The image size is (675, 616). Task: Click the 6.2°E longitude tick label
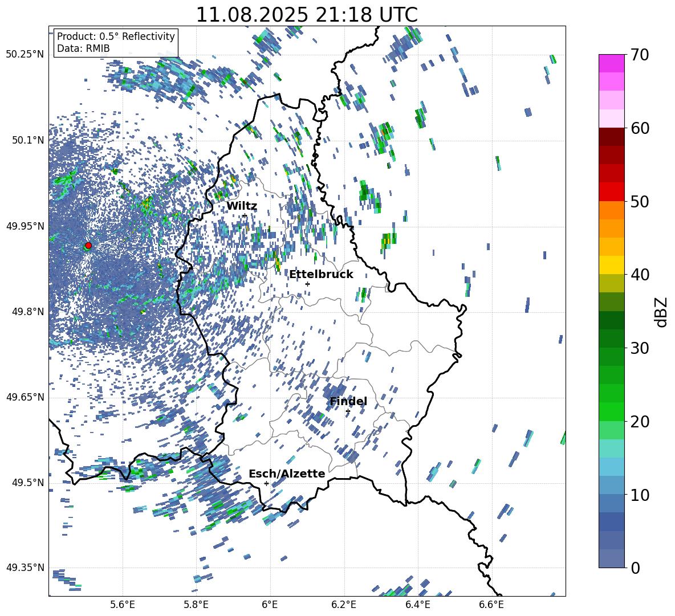pyautogui.click(x=344, y=605)
